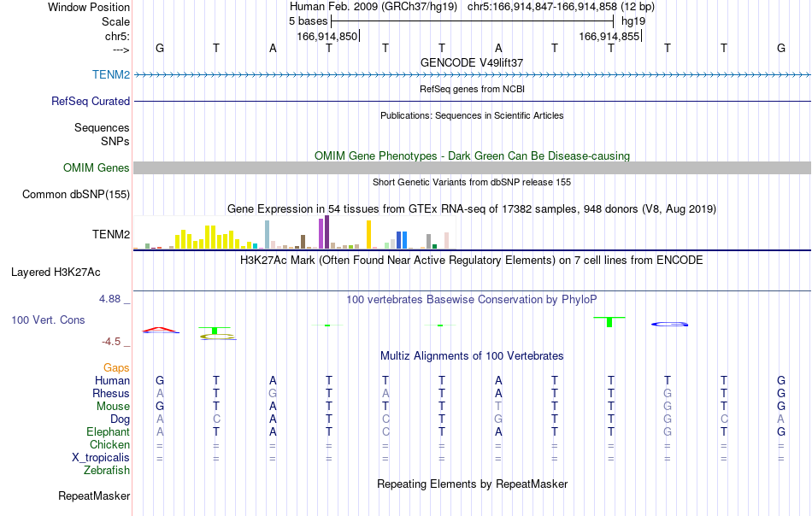Select the yellow GTEx expression bars for brain
Screen dimensions: 812x516
(207, 237)
